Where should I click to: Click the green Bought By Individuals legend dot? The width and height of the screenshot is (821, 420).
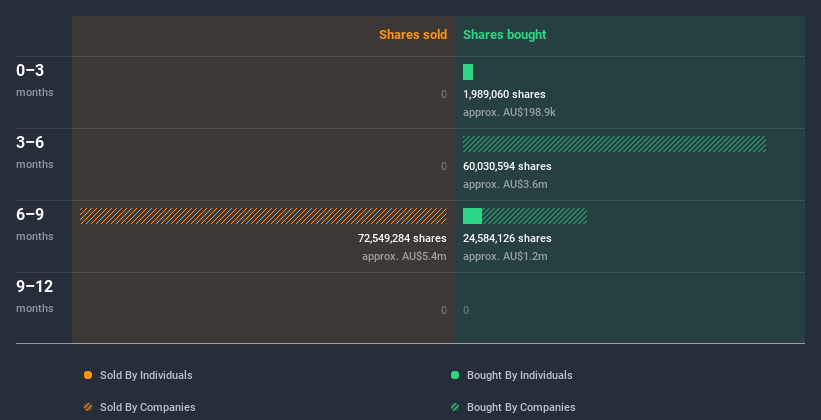[455, 375]
